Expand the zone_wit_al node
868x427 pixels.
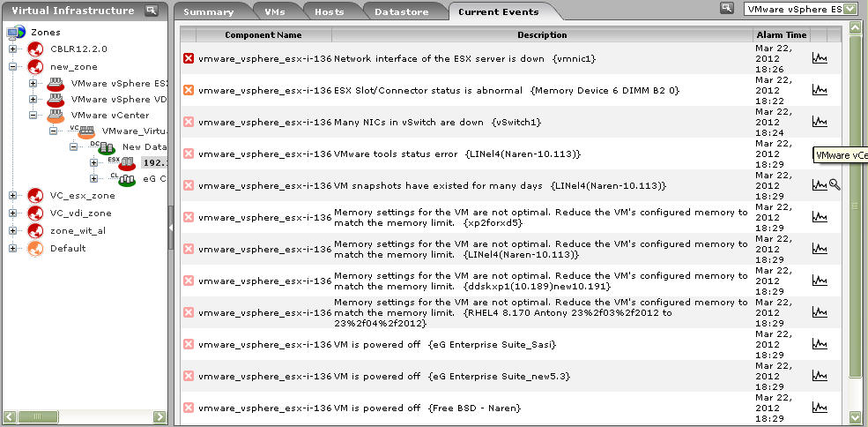[12, 230]
